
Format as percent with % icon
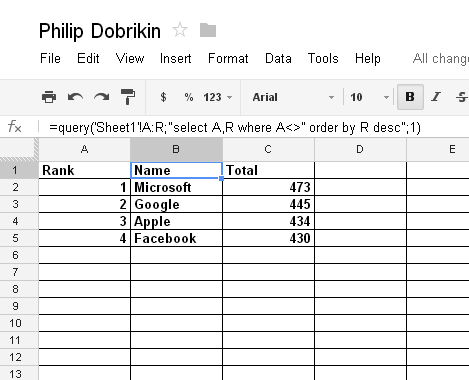coord(189,97)
